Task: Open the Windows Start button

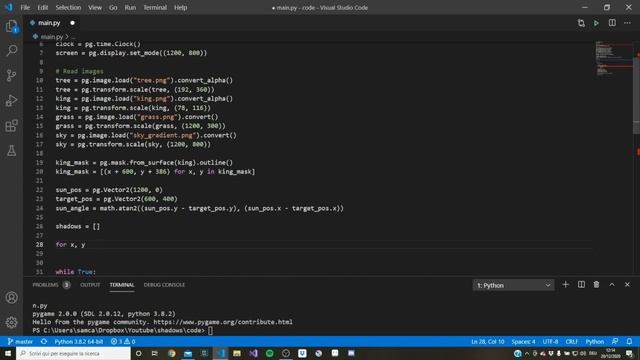Action: coord(8,353)
